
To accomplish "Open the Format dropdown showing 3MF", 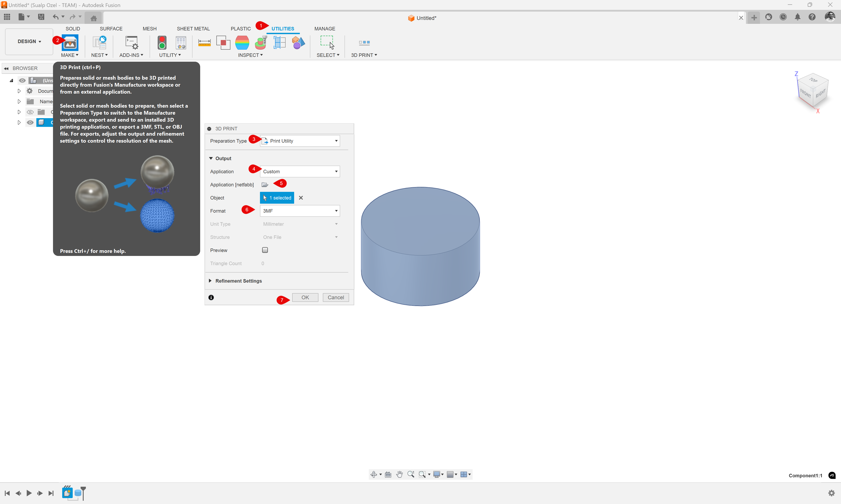I will (x=299, y=211).
